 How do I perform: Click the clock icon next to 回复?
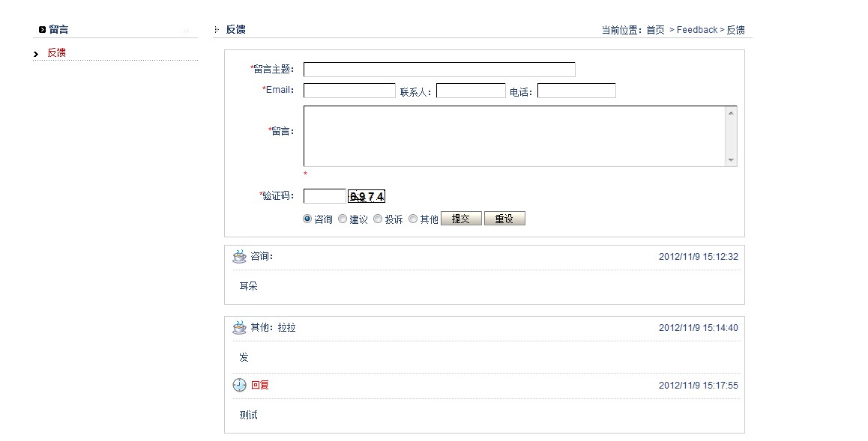coord(239,385)
